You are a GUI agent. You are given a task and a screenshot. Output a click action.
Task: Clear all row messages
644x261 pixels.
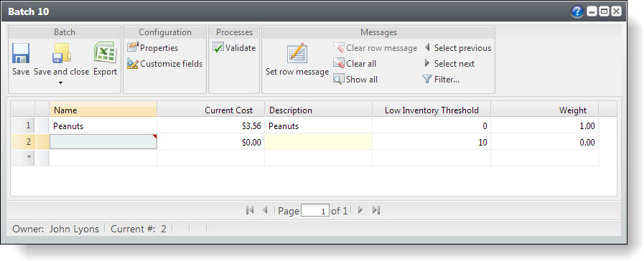pyautogui.click(x=355, y=64)
